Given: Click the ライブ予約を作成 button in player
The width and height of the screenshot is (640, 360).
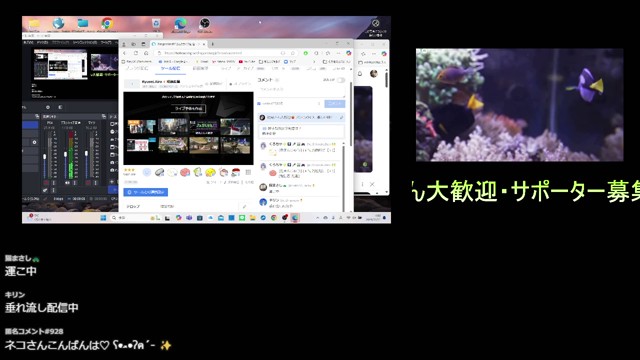Looking at the screenshot, I should (188, 109).
